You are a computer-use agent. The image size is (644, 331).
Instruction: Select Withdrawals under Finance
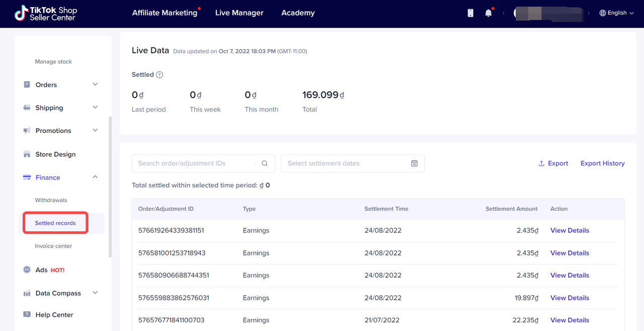pos(51,200)
